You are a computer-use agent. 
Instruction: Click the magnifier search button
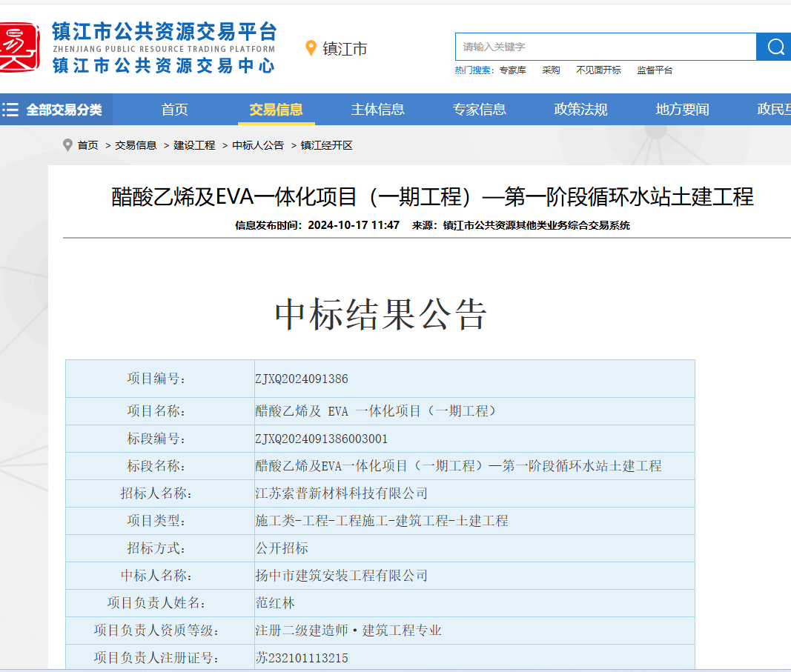coord(775,47)
